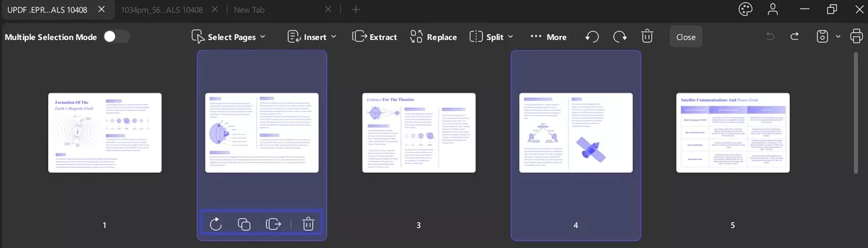
Task: Click the save icon
Action: (823, 37)
